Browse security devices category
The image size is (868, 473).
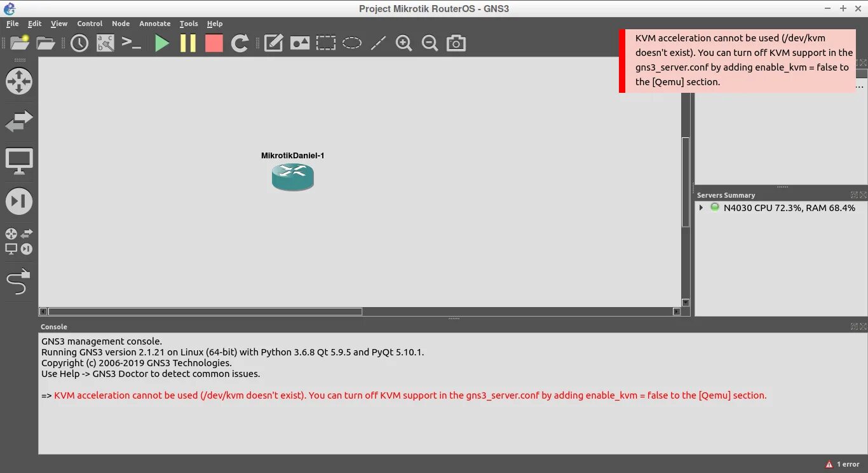pyautogui.click(x=19, y=202)
